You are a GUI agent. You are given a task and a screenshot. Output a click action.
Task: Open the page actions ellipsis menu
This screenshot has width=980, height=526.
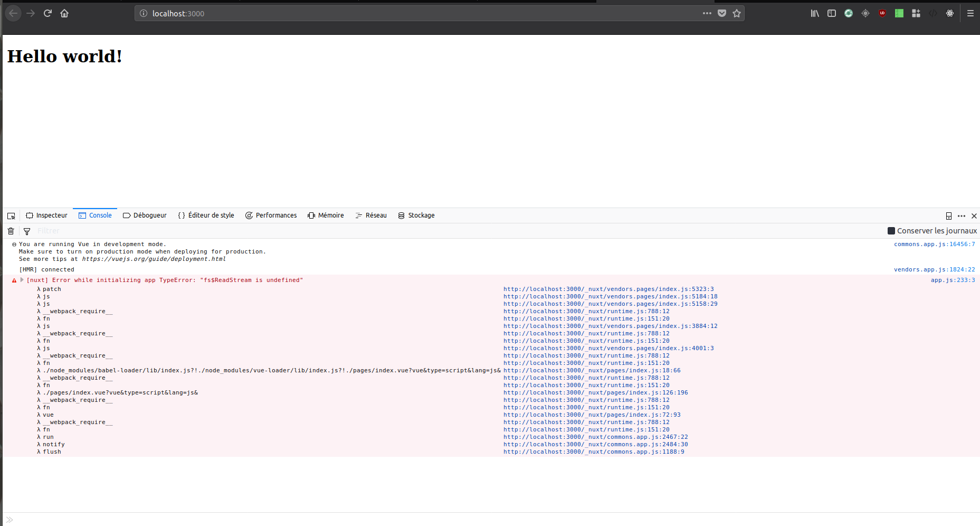coord(707,13)
